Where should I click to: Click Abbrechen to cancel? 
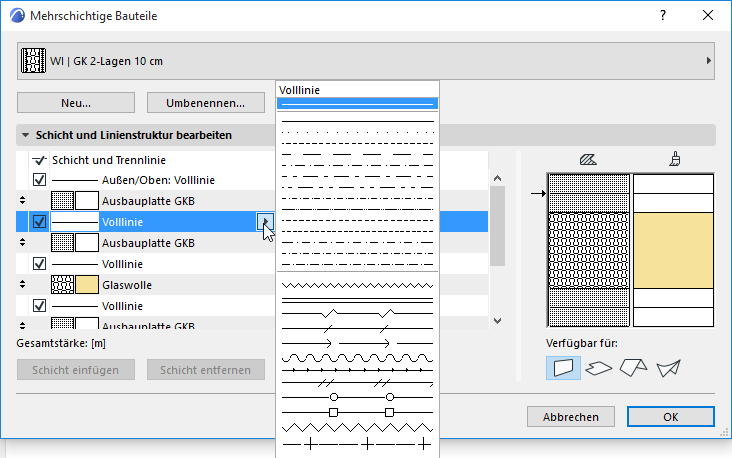pyautogui.click(x=570, y=416)
